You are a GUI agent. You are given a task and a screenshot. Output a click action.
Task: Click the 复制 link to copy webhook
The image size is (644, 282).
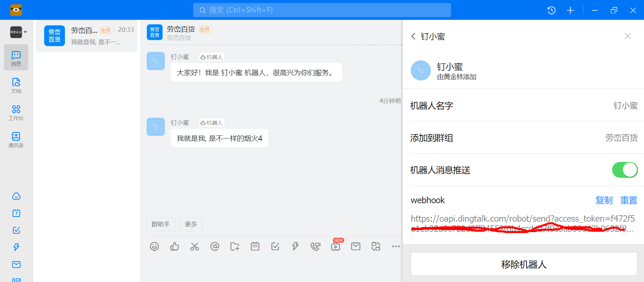604,200
